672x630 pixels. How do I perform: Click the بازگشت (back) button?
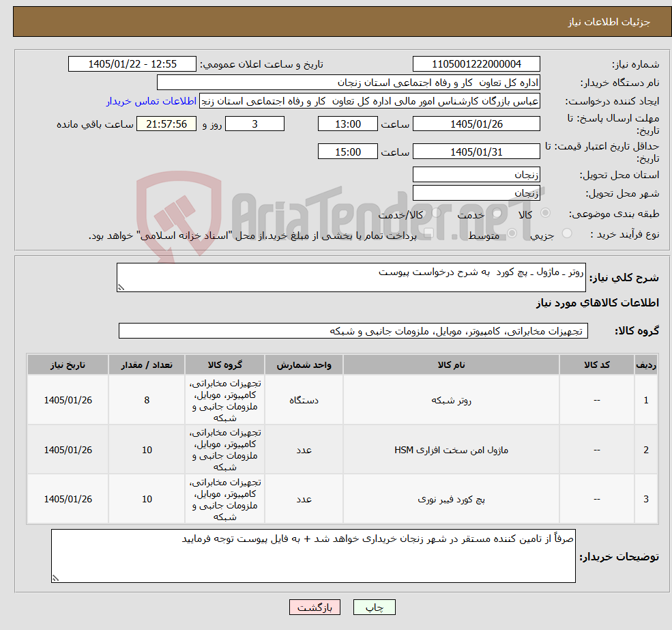click(x=315, y=607)
